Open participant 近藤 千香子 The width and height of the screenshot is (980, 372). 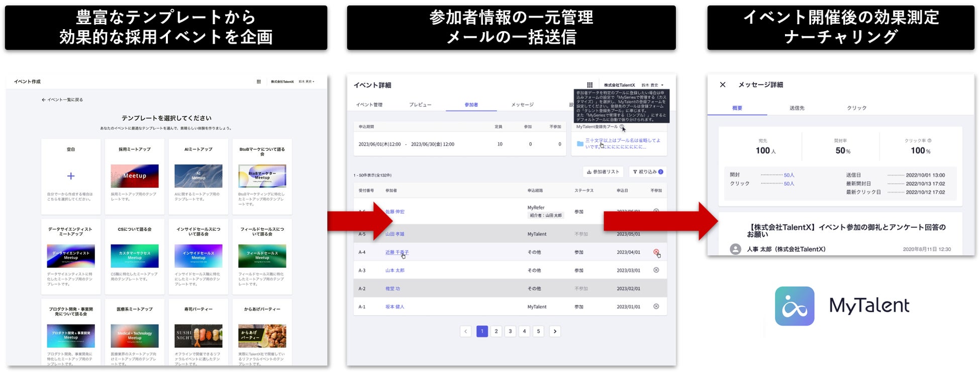click(x=397, y=252)
